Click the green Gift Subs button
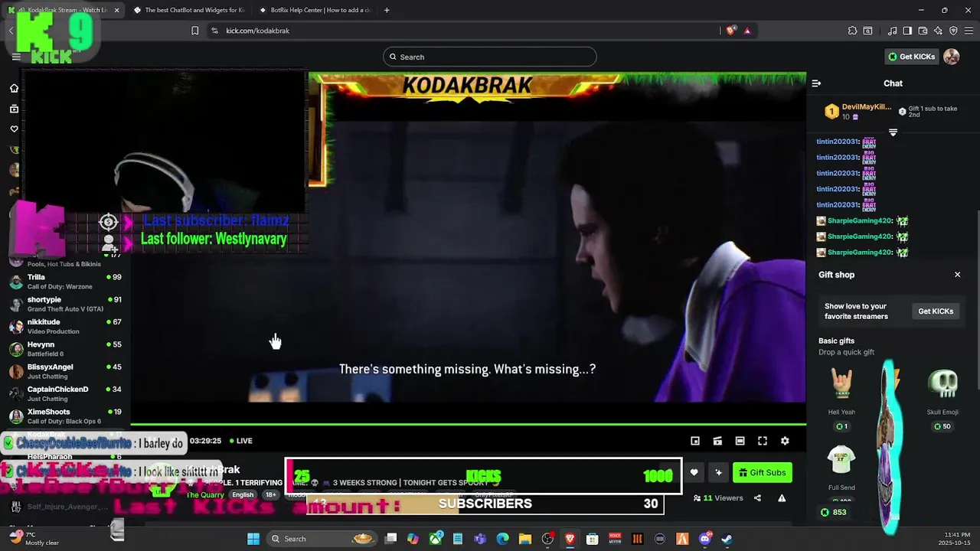 762,473
